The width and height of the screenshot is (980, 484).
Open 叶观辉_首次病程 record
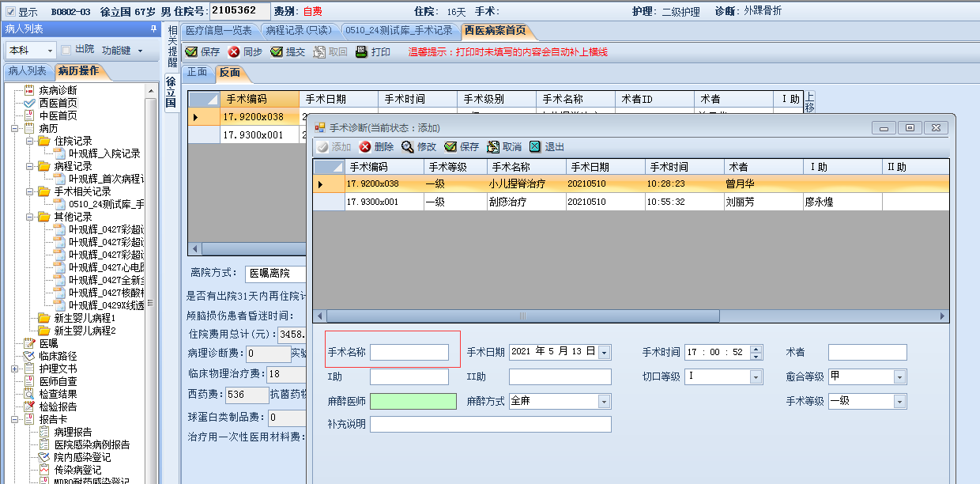pos(106,179)
